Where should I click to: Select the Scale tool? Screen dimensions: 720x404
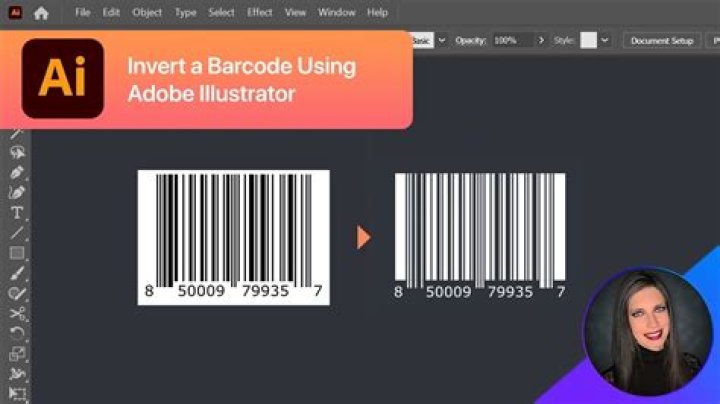click(x=17, y=354)
